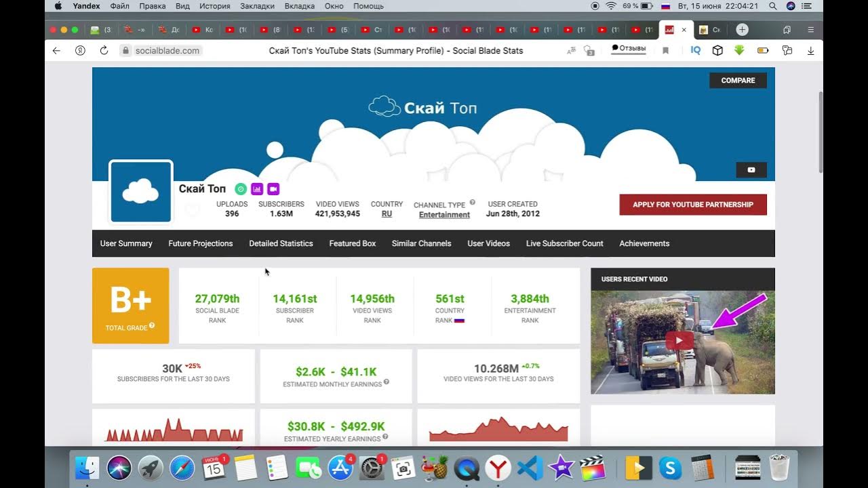Open the Future Projections tab
Viewport: 868px width, 488px height.
click(x=201, y=243)
